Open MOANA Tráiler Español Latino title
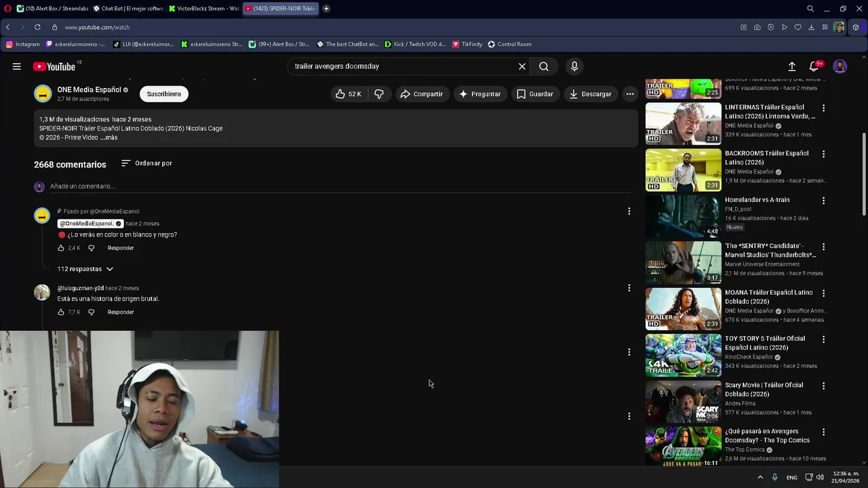This screenshot has height=488, width=868. coord(768,297)
